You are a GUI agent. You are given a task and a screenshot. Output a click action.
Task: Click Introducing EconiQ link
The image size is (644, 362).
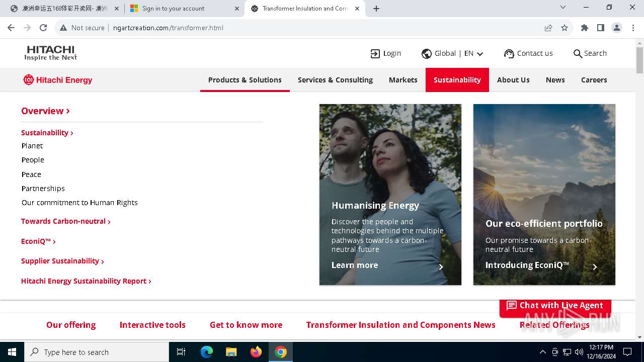tap(527, 265)
